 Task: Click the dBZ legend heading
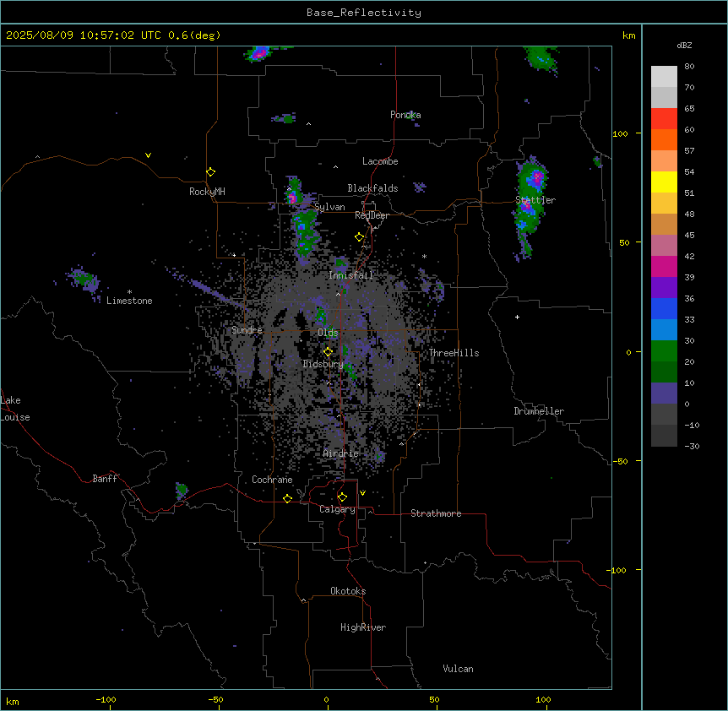(x=684, y=46)
